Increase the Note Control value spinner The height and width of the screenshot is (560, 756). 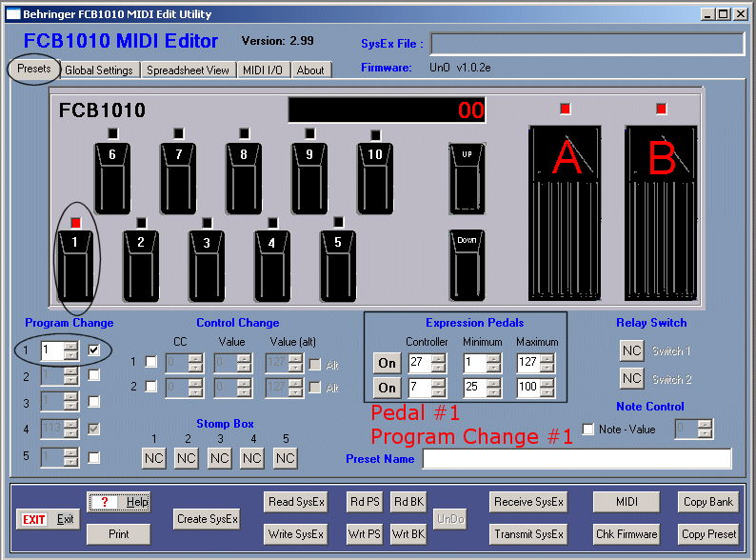(x=705, y=424)
